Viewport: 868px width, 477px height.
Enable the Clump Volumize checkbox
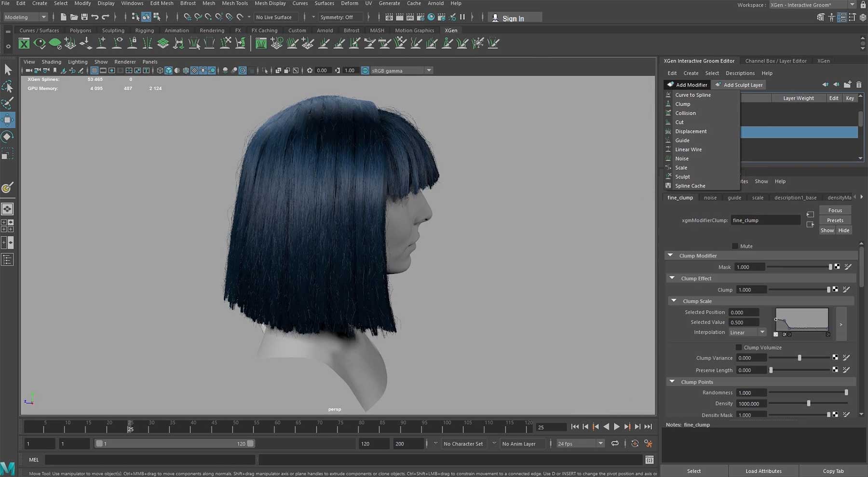coord(738,347)
